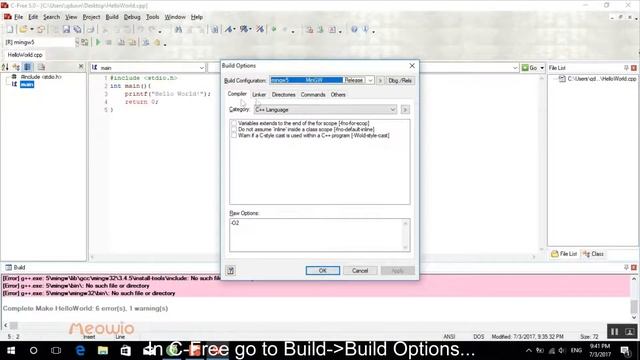Check 'Variables extends to the end of for scope'
The height and width of the screenshot is (360, 640).
click(x=234, y=123)
